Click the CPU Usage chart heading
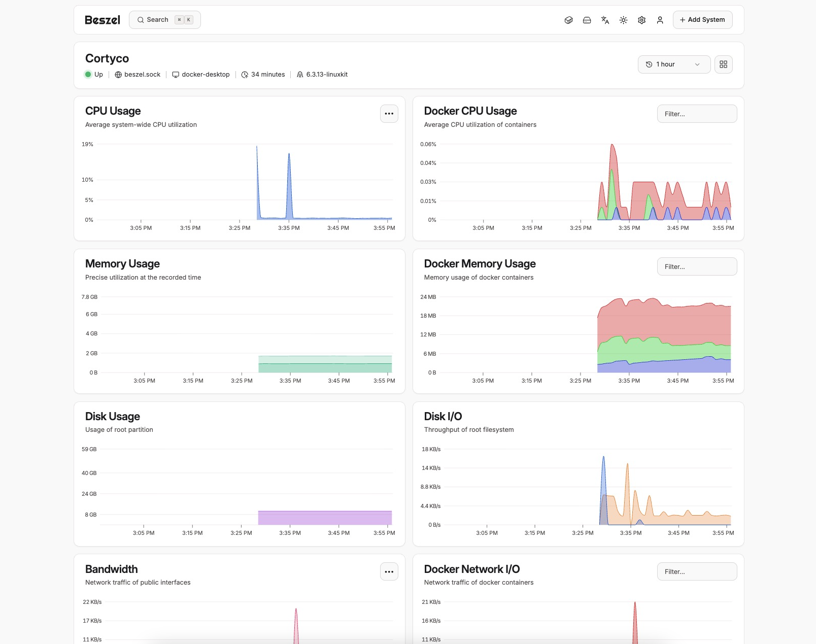This screenshot has height=644, width=816. 113,111
